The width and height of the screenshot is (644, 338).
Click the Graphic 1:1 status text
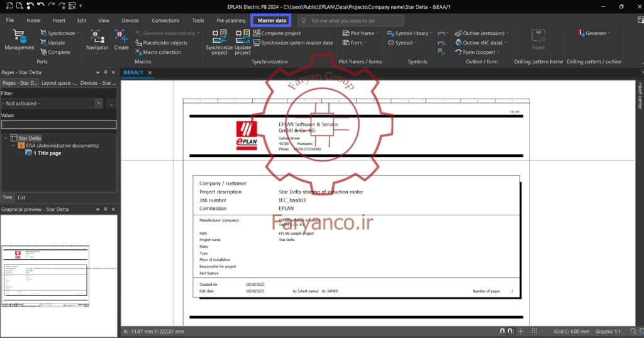tap(608, 332)
